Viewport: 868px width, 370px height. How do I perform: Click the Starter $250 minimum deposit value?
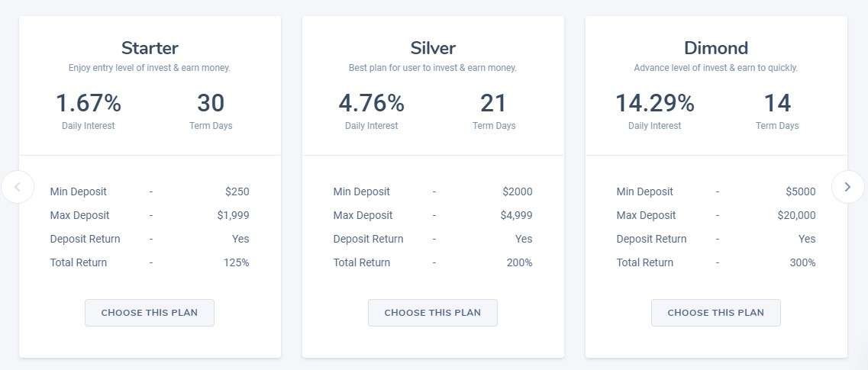tap(237, 192)
